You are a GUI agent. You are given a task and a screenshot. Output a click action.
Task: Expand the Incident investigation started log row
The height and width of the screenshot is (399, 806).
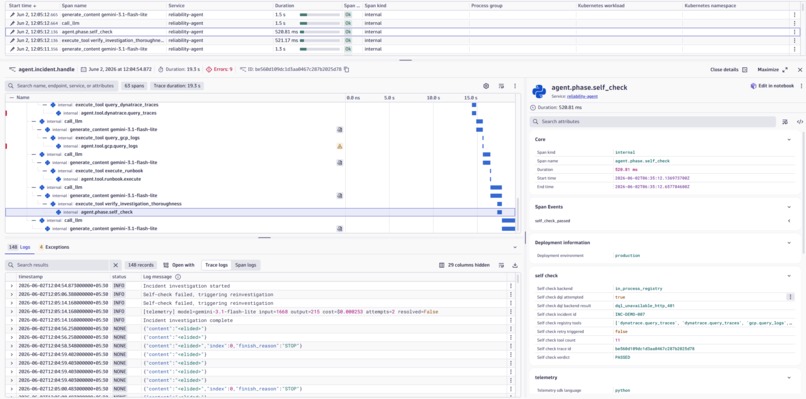tap(11, 286)
